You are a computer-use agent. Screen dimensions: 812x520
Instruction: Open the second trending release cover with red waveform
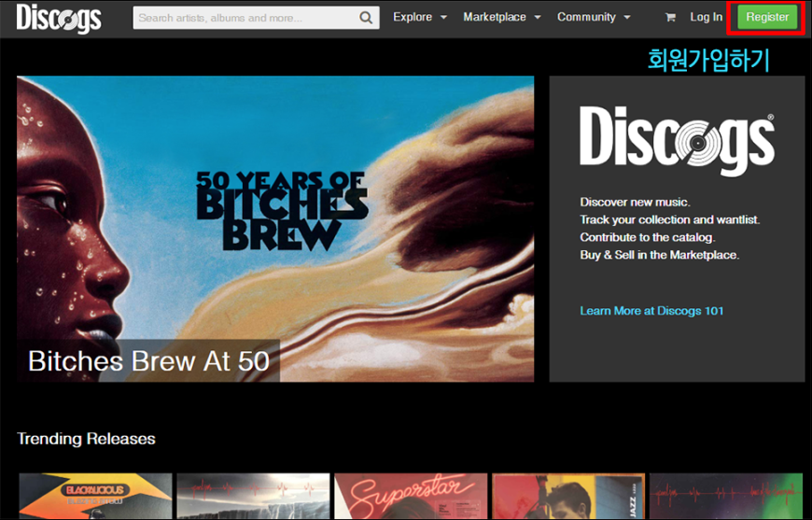coord(253,496)
